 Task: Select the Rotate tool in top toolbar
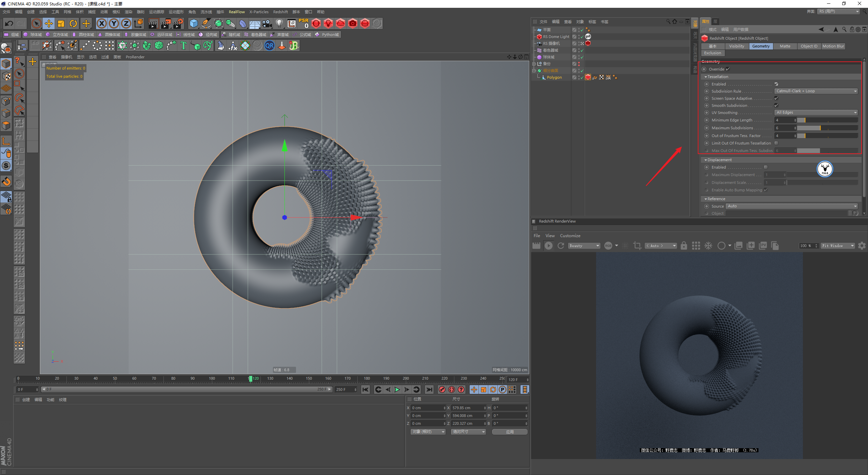pyautogui.click(x=73, y=23)
